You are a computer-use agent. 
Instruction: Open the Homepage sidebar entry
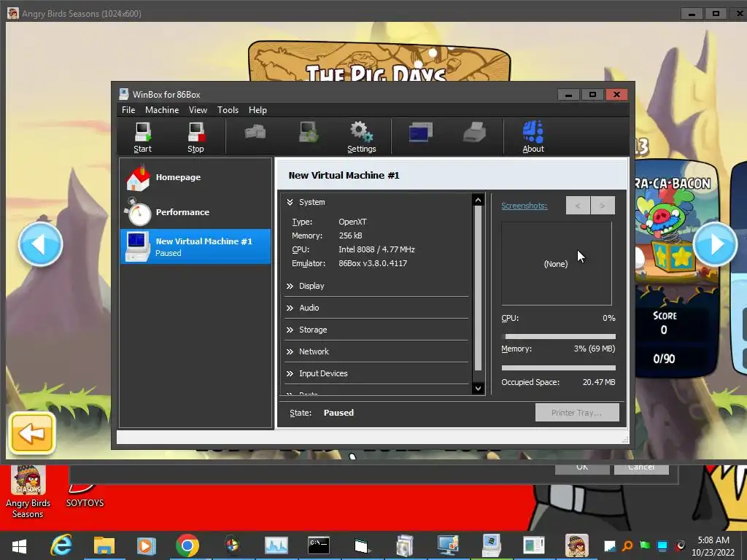point(196,177)
